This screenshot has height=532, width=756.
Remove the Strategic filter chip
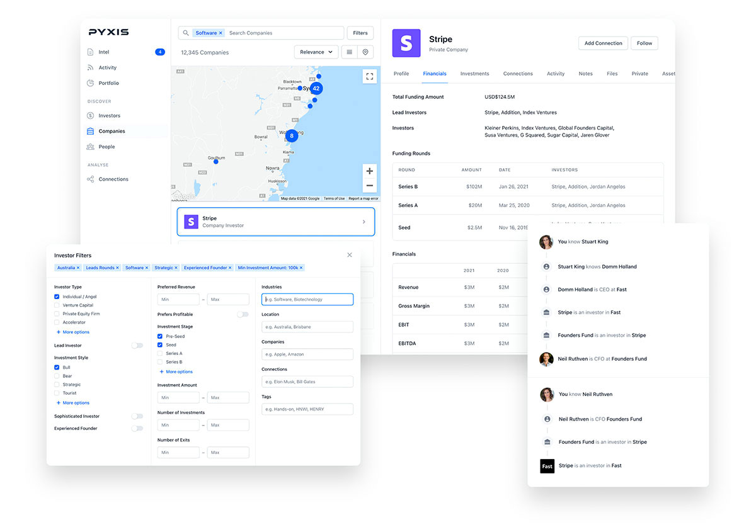(176, 268)
